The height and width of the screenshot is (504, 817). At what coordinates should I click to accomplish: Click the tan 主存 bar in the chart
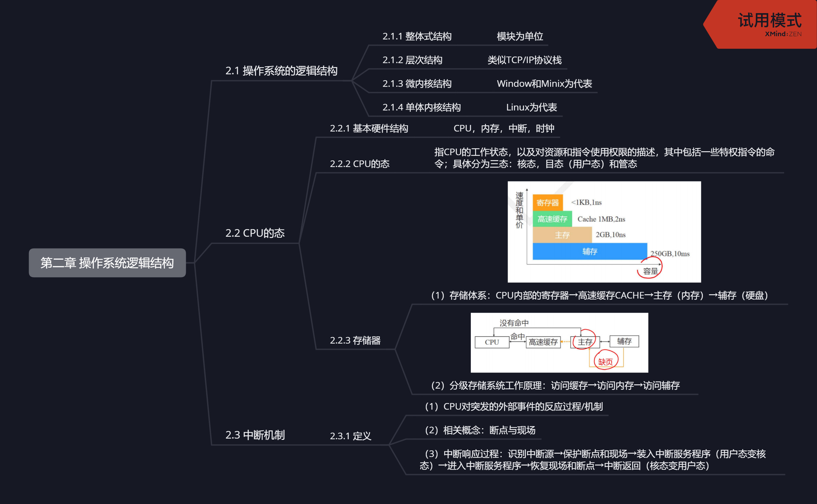562,235
